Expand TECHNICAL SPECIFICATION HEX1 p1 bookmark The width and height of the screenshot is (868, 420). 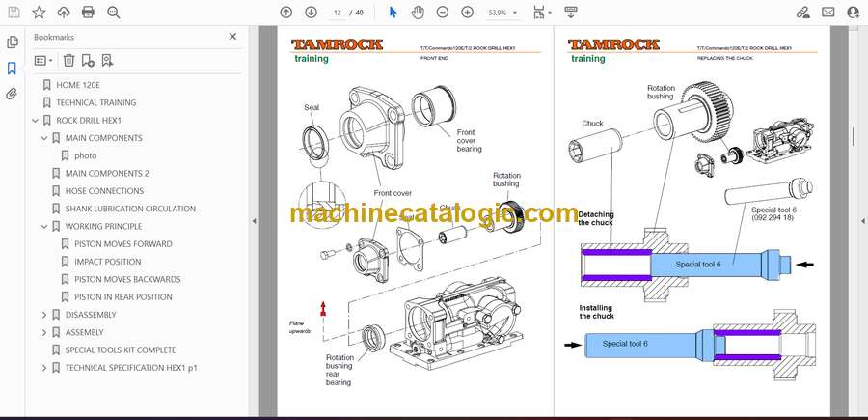[44, 368]
